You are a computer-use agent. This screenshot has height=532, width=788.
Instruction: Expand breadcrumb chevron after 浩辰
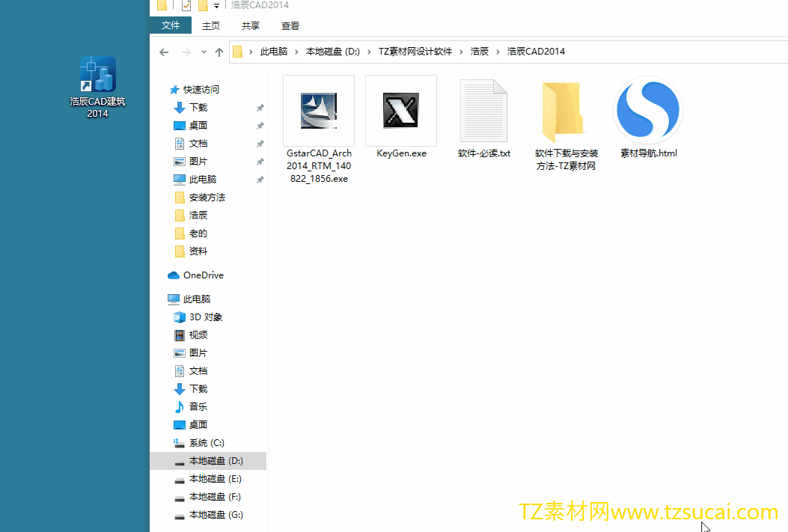tap(498, 52)
